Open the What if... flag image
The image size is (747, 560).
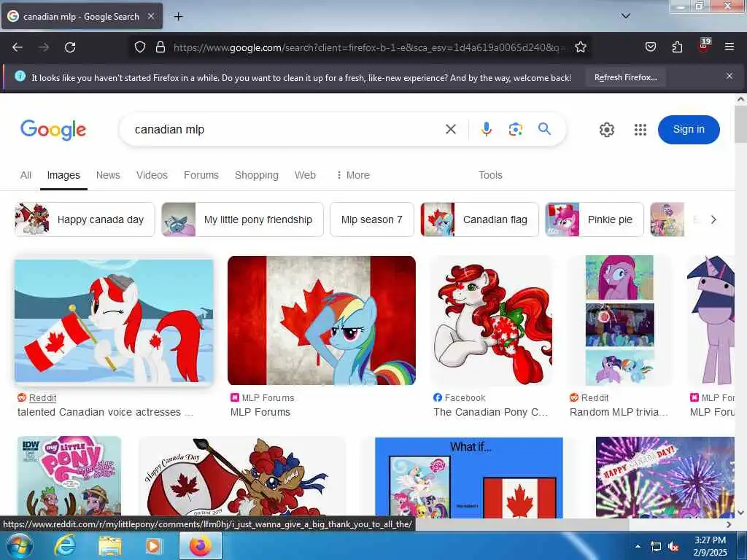tap(469, 478)
